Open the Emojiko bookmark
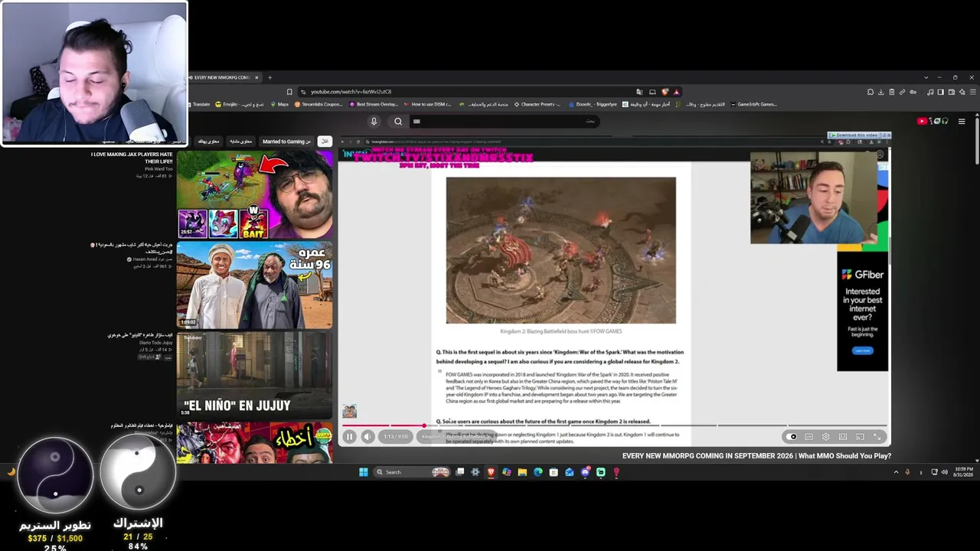The width and height of the screenshot is (980, 551). point(240,104)
